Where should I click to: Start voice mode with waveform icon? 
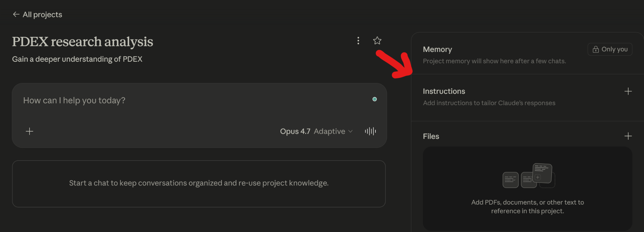click(x=370, y=131)
